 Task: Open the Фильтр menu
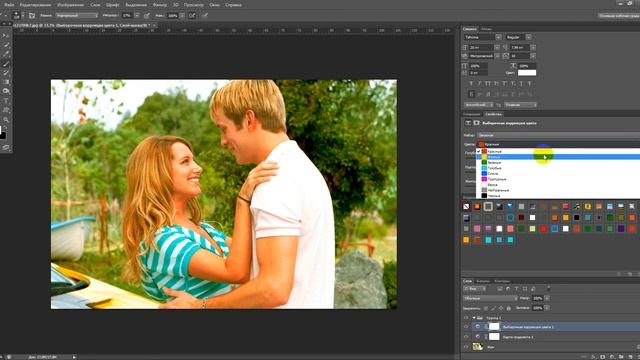(160, 5)
